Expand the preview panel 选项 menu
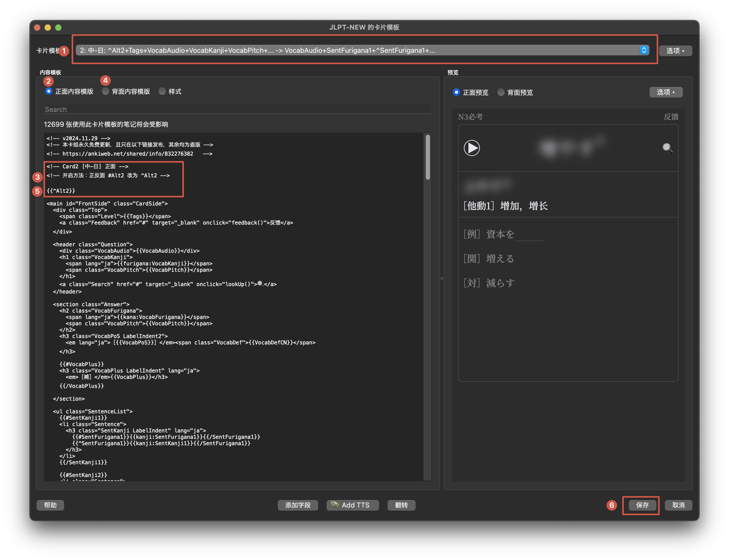The image size is (729, 560). tap(665, 92)
